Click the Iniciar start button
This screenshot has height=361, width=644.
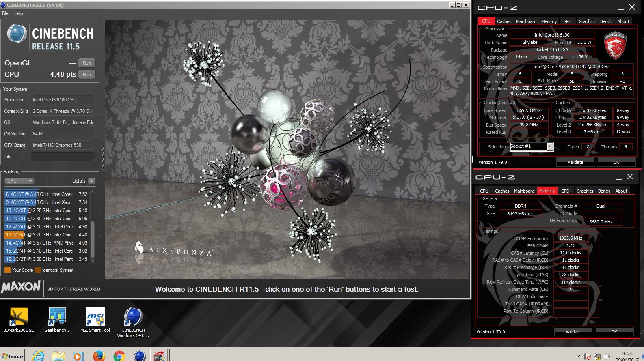pos(13,356)
